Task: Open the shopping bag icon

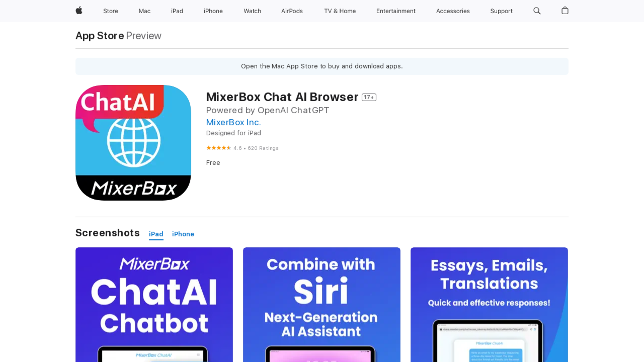Action: point(565,11)
